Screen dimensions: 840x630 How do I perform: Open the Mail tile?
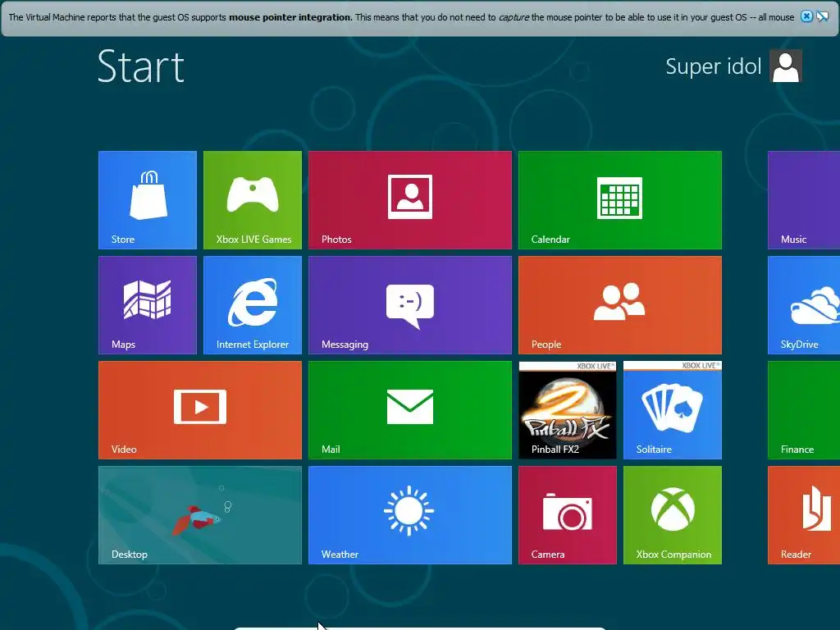[x=410, y=410]
